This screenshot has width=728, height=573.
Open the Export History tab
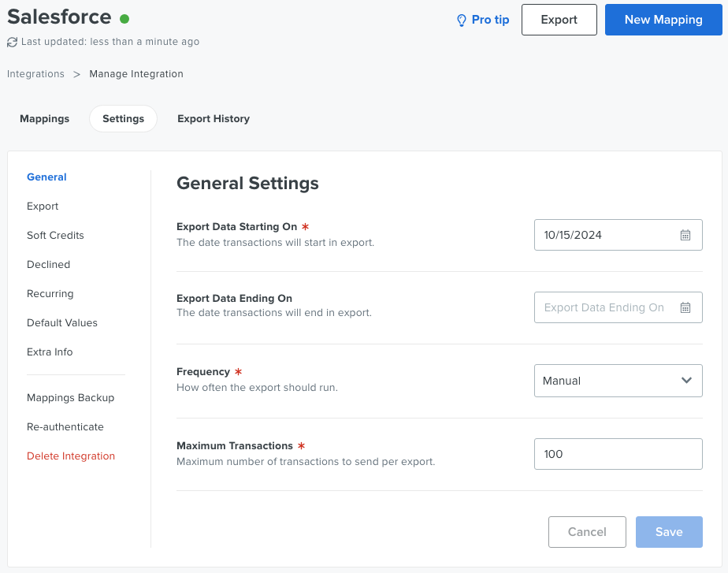(x=213, y=118)
